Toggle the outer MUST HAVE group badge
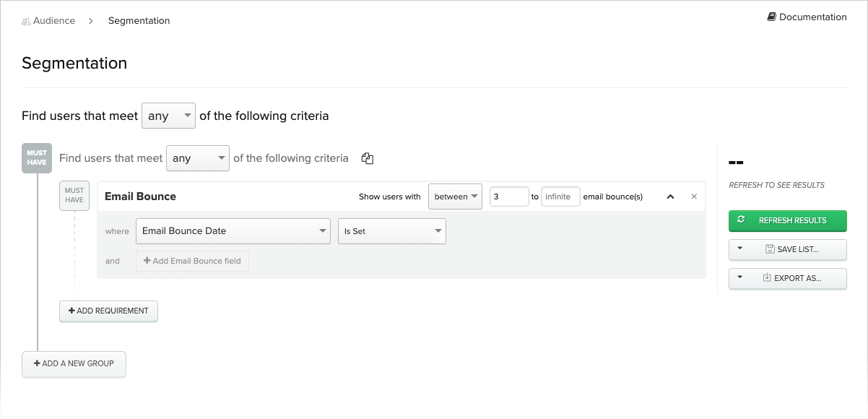The width and height of the screenshot is (868, 419). 37,157
